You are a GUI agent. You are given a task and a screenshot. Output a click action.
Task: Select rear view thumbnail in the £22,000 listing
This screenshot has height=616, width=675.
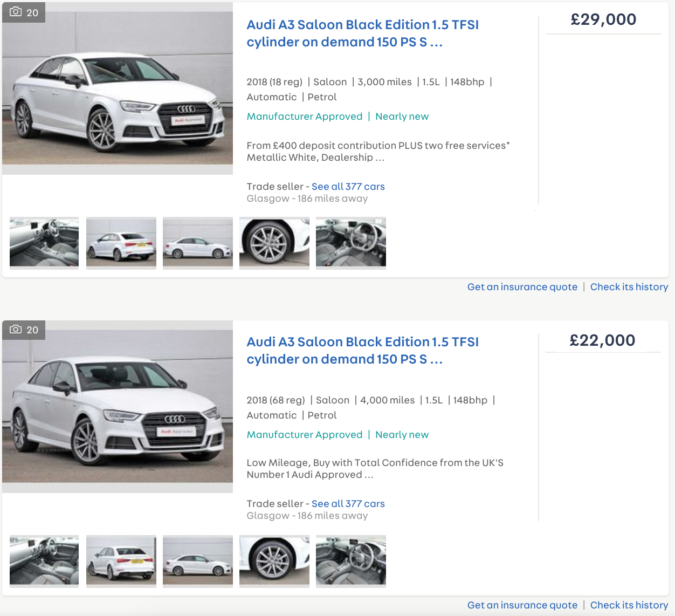121,562
